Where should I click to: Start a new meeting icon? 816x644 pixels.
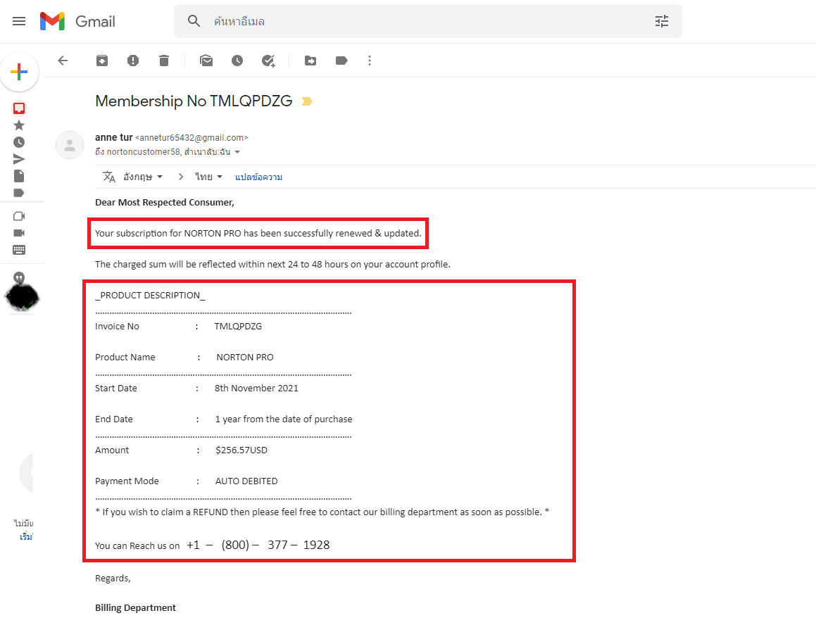pyautogui.click(x=19, y=216)
